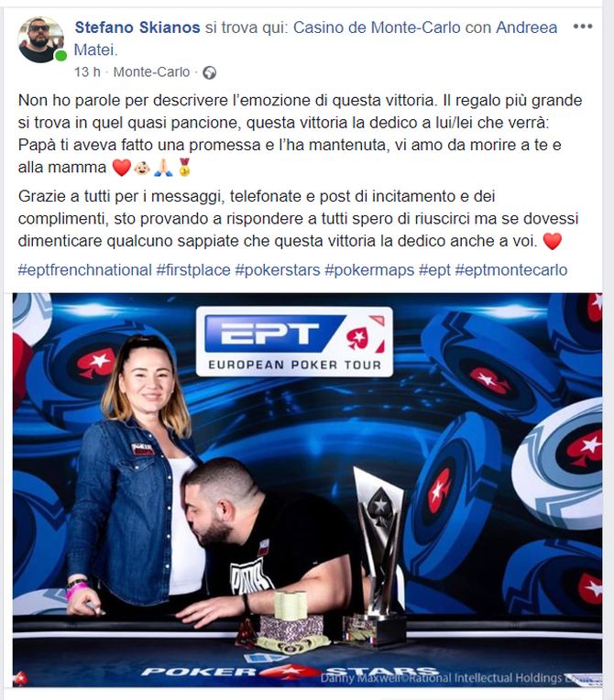Click the green online status dot
Screen dimensions: 614x700
point(60,56)
